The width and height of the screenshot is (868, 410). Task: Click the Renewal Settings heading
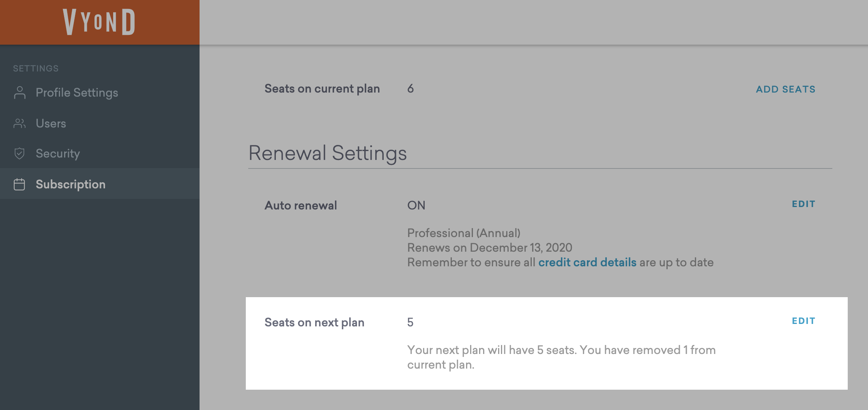click(x=327, y=153)
